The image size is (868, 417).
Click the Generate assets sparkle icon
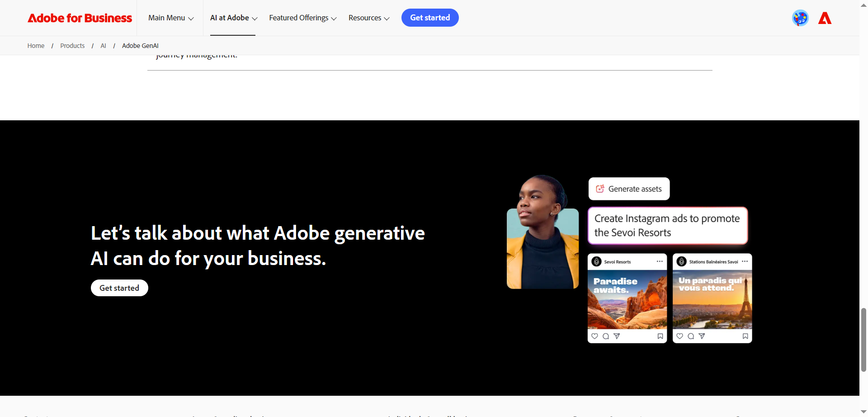[600, 189]
